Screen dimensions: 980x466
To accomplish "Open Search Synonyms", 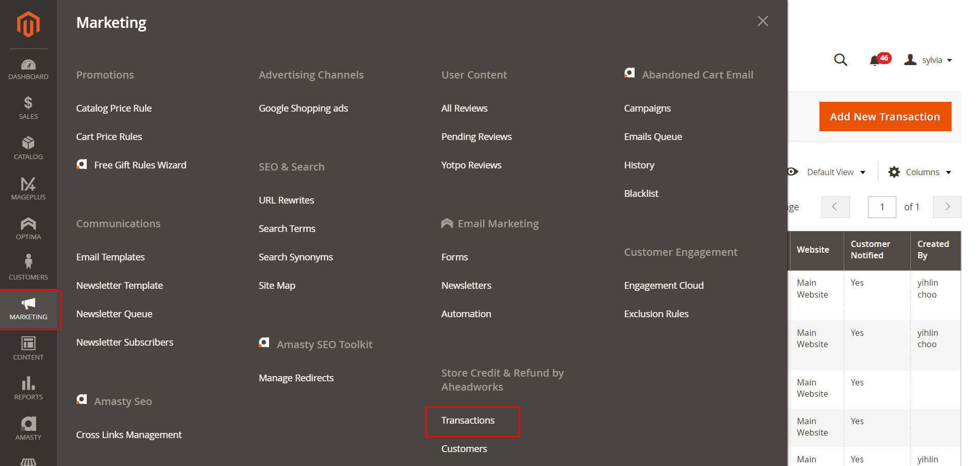I will [296, 257].
